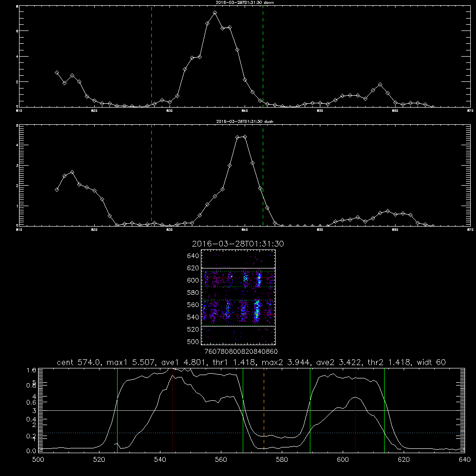Click the 500 label on bottom plot axis
Screen dimensions: 476x476
point(38,460)
